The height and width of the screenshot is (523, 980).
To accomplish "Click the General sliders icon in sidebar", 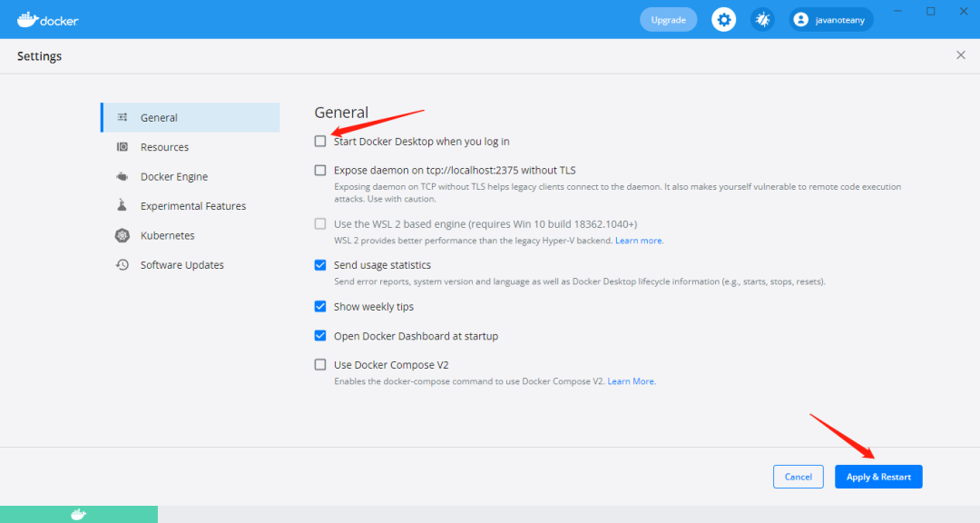I will pos(122,117).
